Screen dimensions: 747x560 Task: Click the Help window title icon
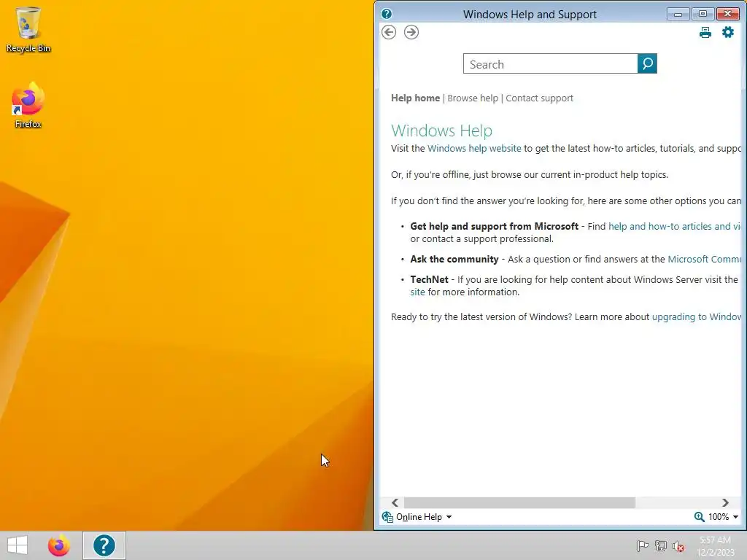click(x=387, y=14)
